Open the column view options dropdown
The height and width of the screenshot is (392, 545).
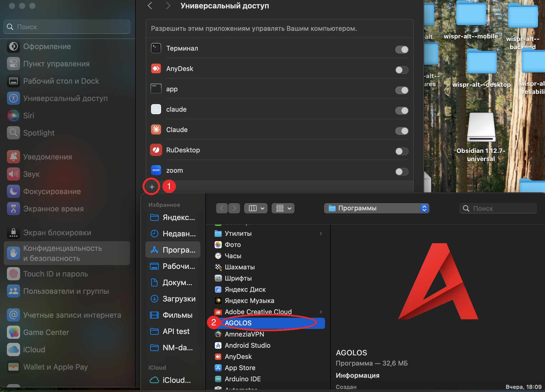coord(256,208)
